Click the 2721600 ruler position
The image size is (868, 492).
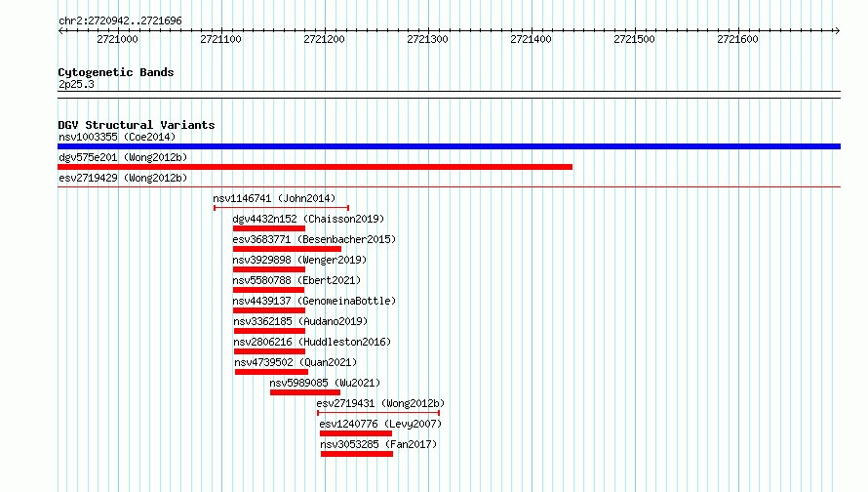coord(738,39)
